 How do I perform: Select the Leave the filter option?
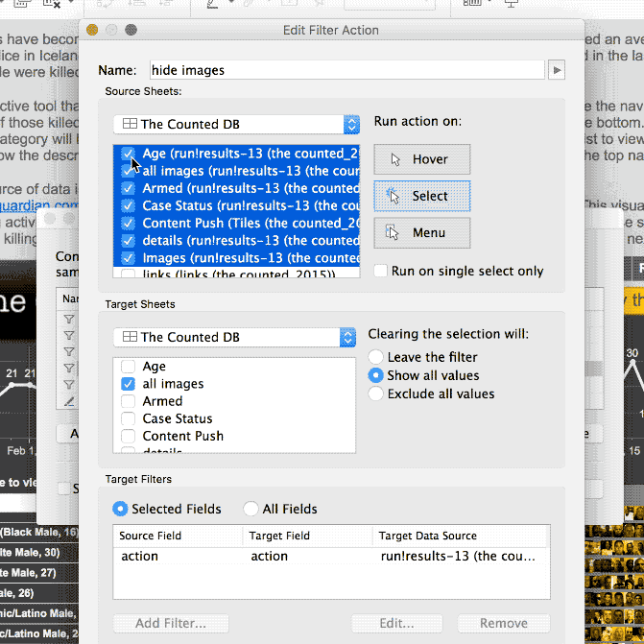pos(376,358)
